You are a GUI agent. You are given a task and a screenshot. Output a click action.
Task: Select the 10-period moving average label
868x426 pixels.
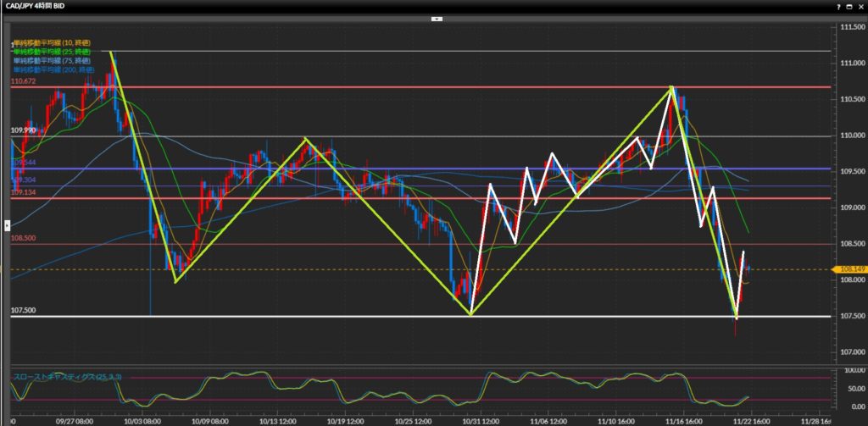(53, 42)
